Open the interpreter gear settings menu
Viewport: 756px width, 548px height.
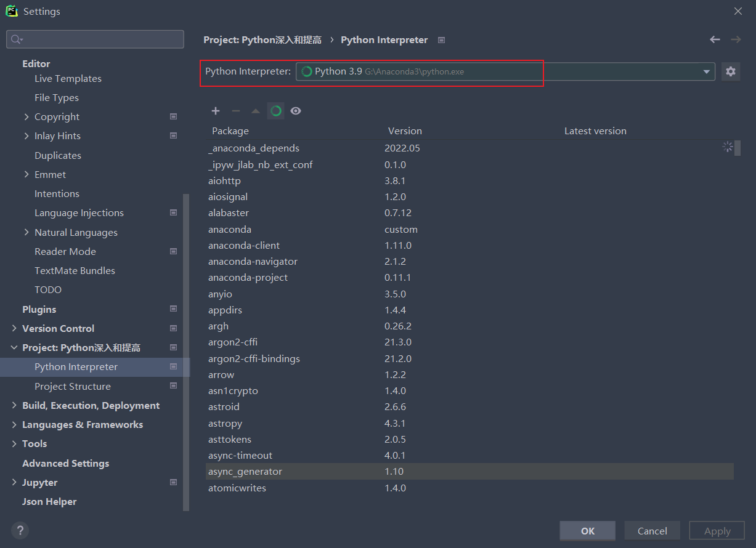click(x=731, y=71)
